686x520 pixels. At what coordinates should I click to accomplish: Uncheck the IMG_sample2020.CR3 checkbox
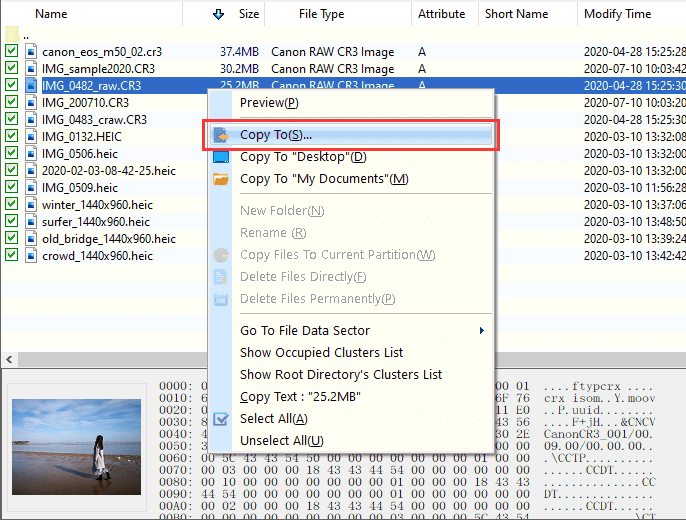12,68
